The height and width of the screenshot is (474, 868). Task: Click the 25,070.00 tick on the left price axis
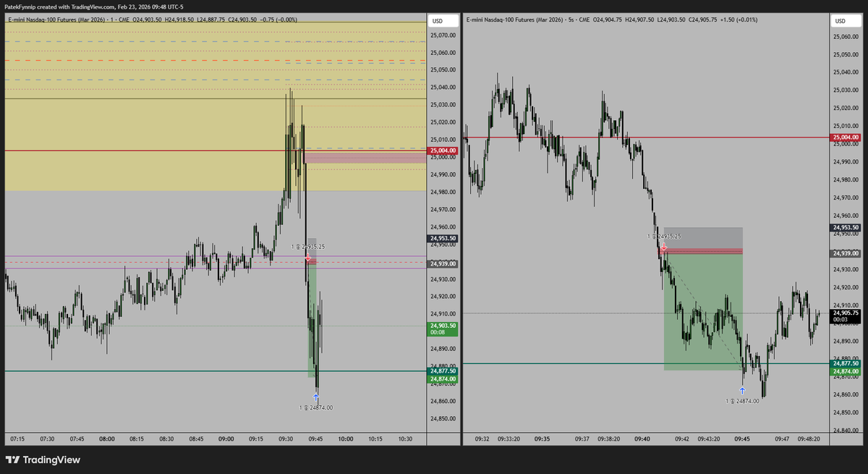coord(443,35)
